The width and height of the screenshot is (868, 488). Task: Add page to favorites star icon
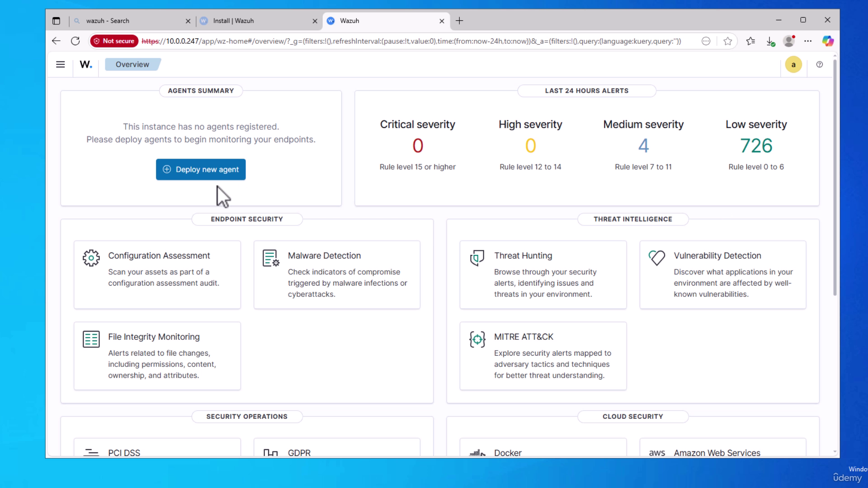click(727, 41)
